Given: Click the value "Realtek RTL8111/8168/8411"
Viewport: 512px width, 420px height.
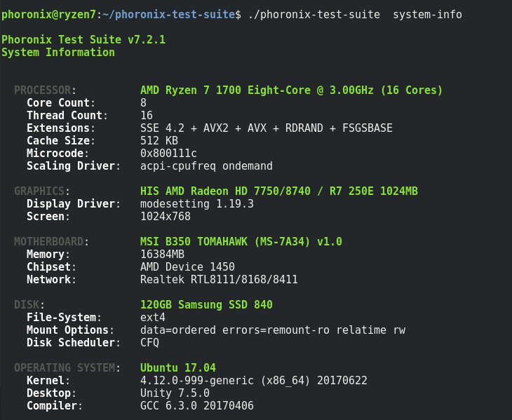Looking at the screenshot, I should tap(219, 280).
